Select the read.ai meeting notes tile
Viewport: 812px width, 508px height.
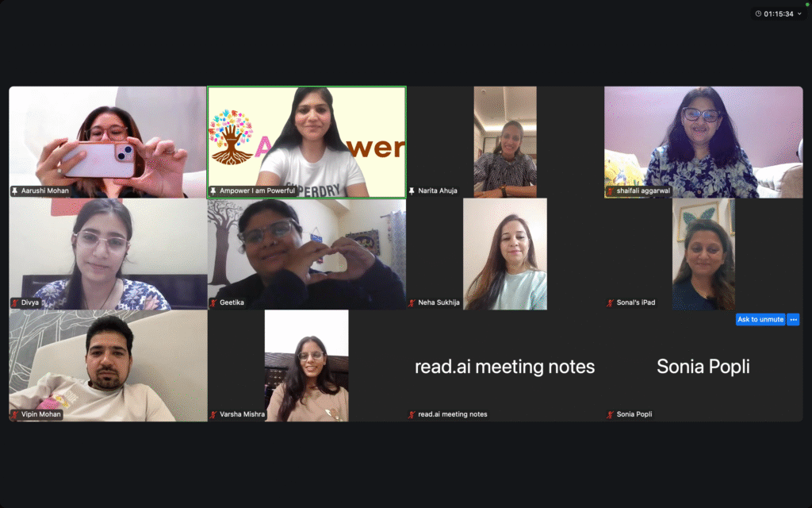click(505, 366)
